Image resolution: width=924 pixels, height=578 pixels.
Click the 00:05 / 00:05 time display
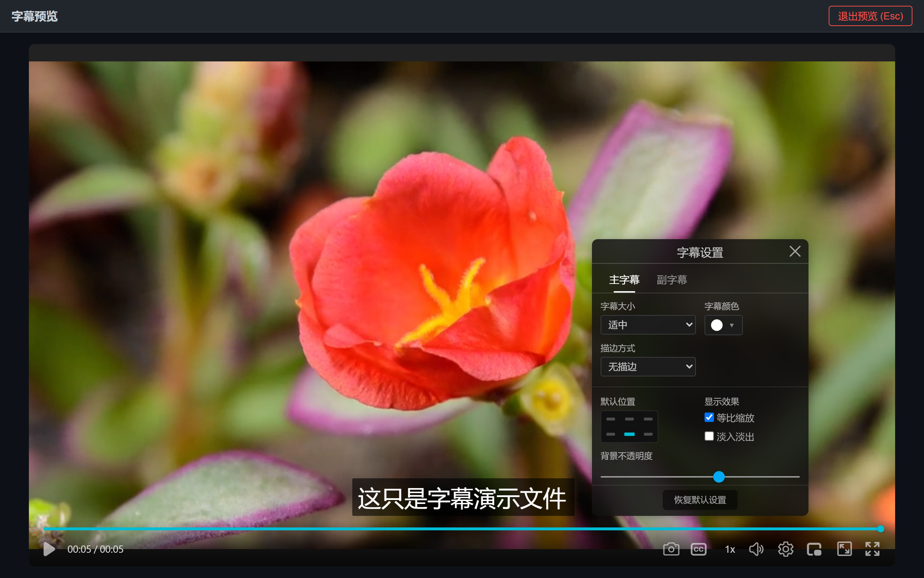coord(95,549)
